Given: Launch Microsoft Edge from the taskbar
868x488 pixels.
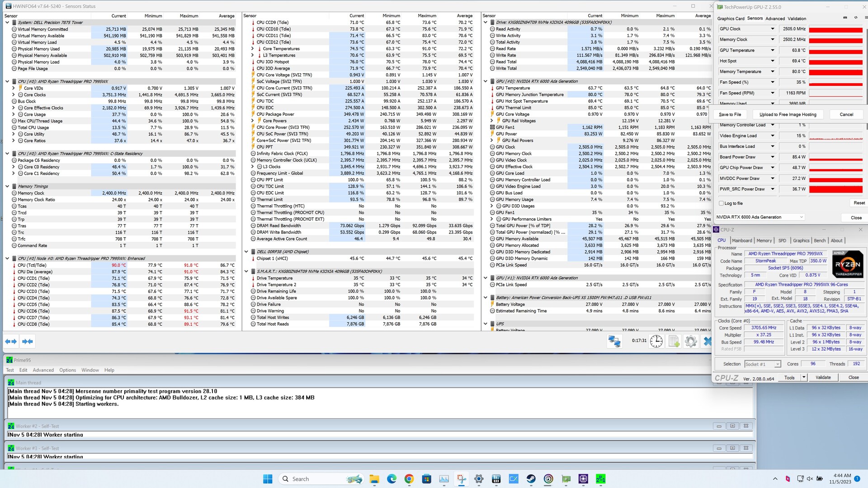Looking at the screenshot, I should click(392, 479).
